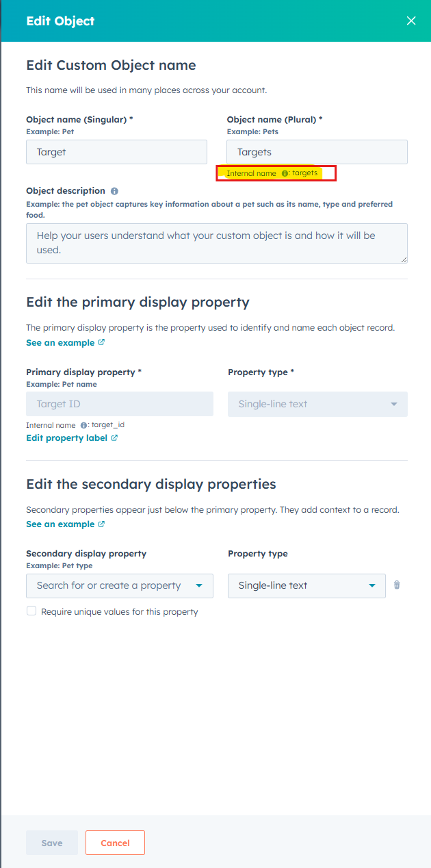
Task: Click the Object name (Singular) field containing Target
Action: point(116,152)
